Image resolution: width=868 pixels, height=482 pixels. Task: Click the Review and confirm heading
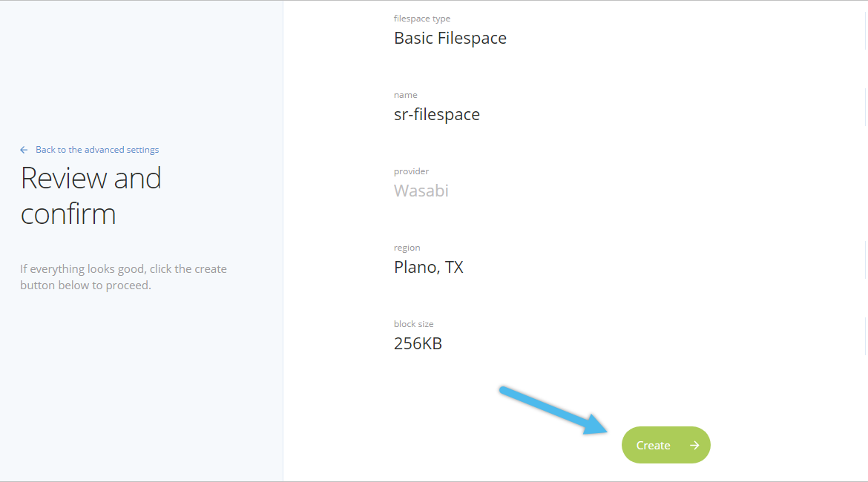tap(91, 196)
